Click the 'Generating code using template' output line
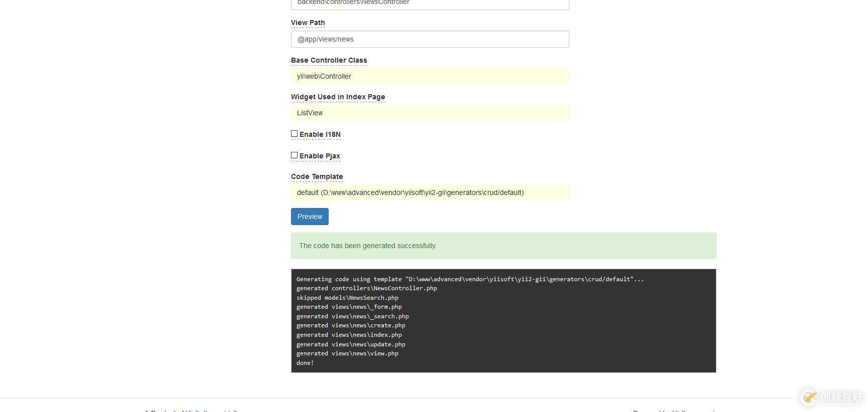 pyautogui.click(x=470, y=279)
